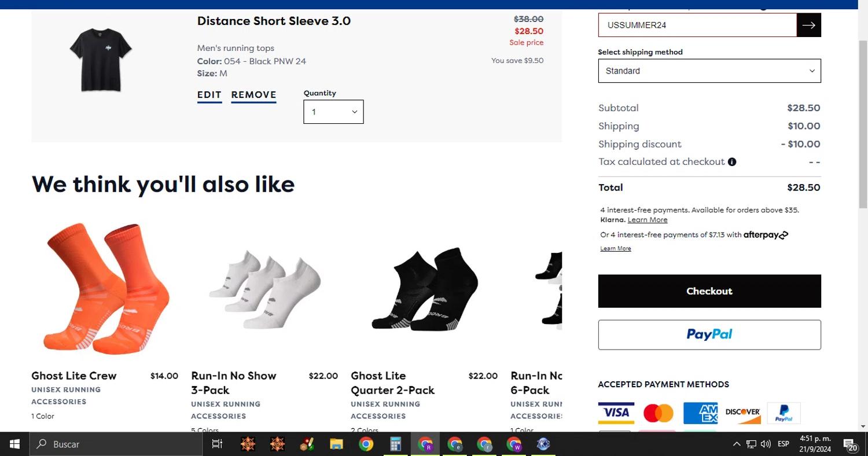Viewport: 868px width, 456px height.
Task: Click EDIT for Distance Short Sleeve
Action: (209, 95)
